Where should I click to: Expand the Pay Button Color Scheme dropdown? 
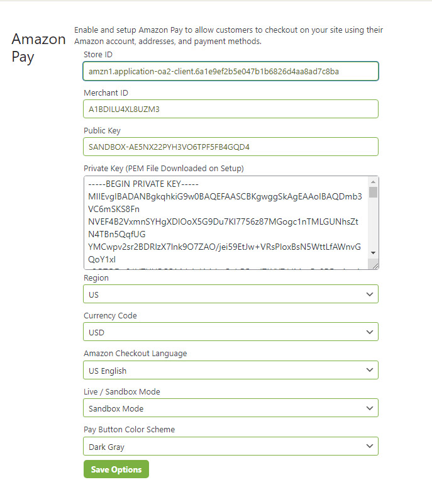pos(230,447)
